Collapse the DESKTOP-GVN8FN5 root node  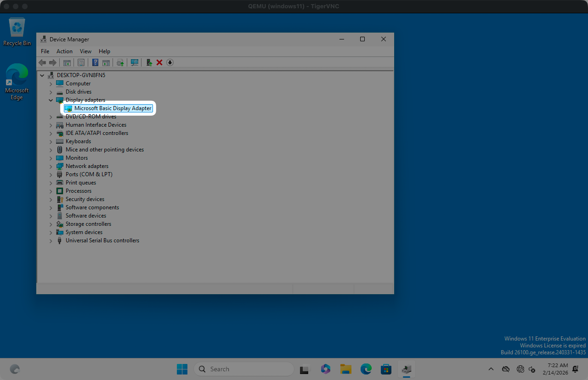pyautogui.click(x=42, y=75)
